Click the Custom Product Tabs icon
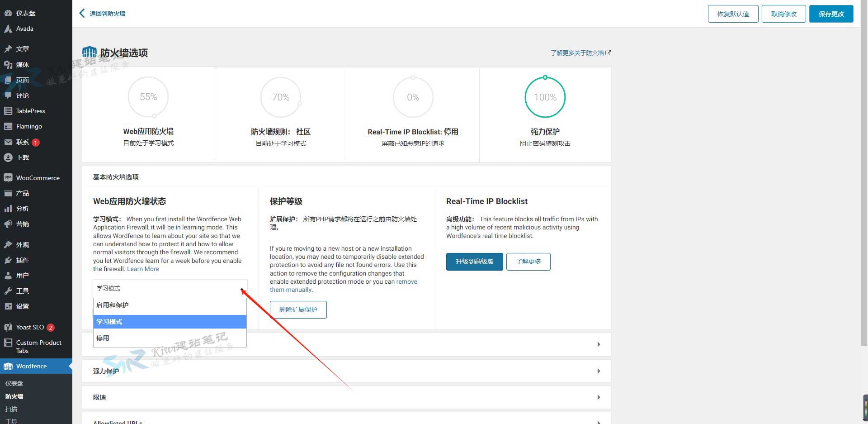 point(8,343)
